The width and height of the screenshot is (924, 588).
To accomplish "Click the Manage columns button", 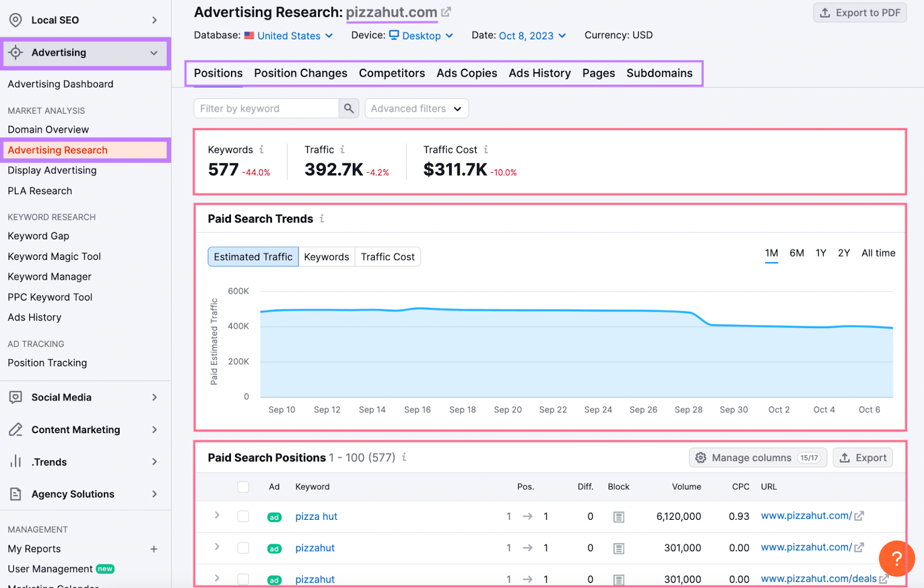I will coord(758,457).
